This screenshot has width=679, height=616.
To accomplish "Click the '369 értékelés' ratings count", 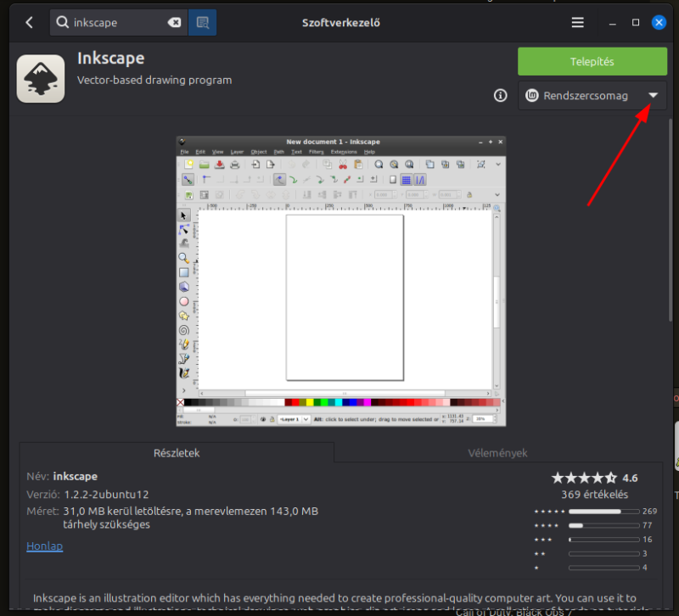I will click(x=595, y=495).
